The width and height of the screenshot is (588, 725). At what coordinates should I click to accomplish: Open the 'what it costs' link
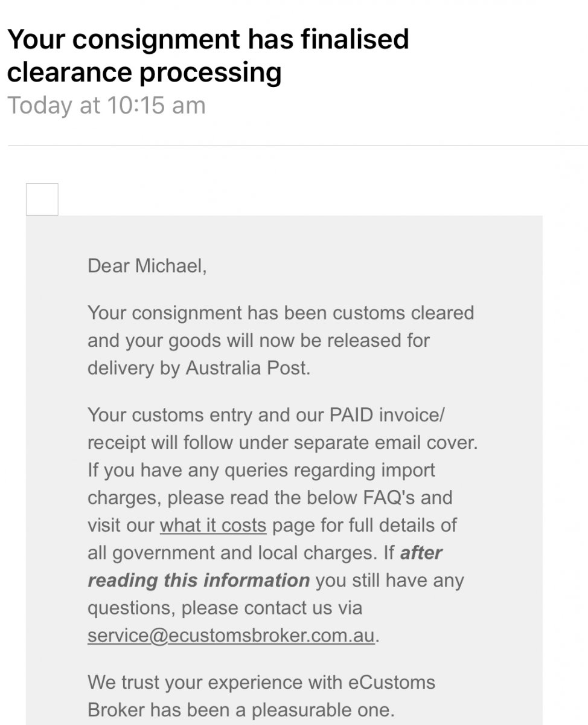tap(213, 525)
